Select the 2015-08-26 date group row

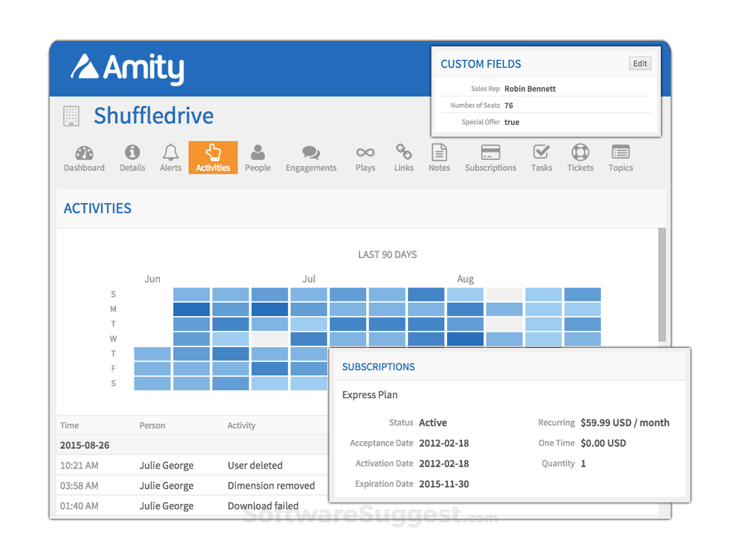tap(192, 445)
